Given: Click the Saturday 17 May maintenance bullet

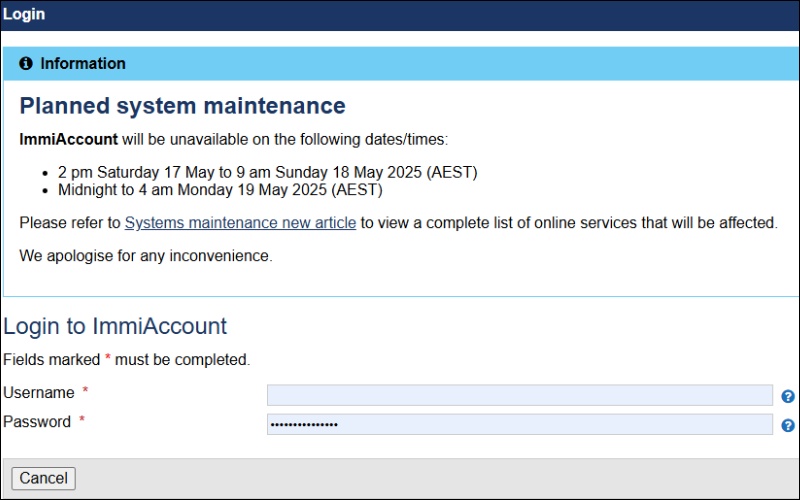Looking at the screenshot, I should [x=267, y=172].
